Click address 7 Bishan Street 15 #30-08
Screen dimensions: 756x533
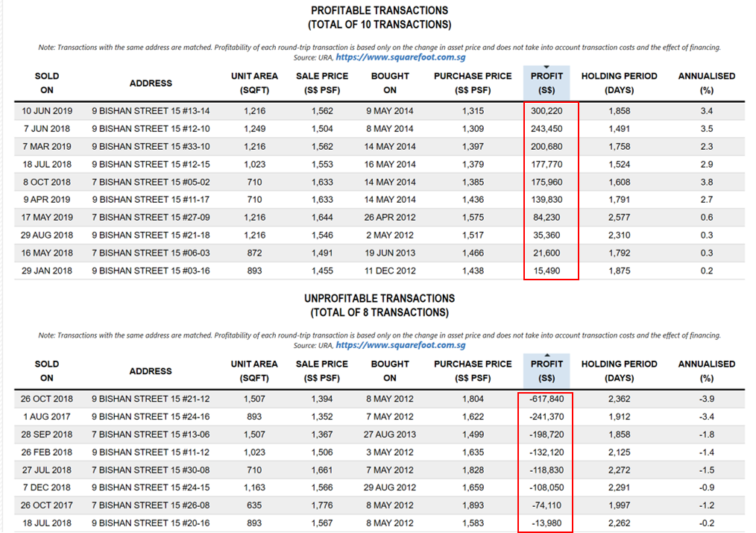pos(151,470)
